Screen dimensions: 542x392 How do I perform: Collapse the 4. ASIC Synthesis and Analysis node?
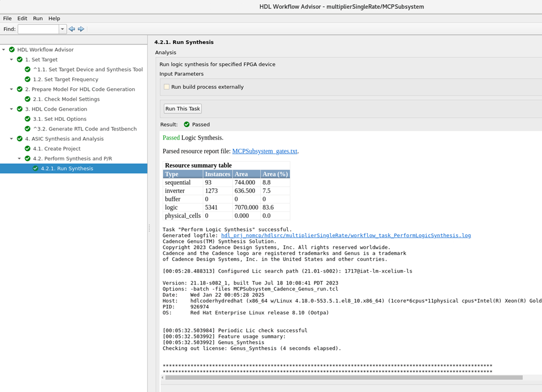(12, 139)
